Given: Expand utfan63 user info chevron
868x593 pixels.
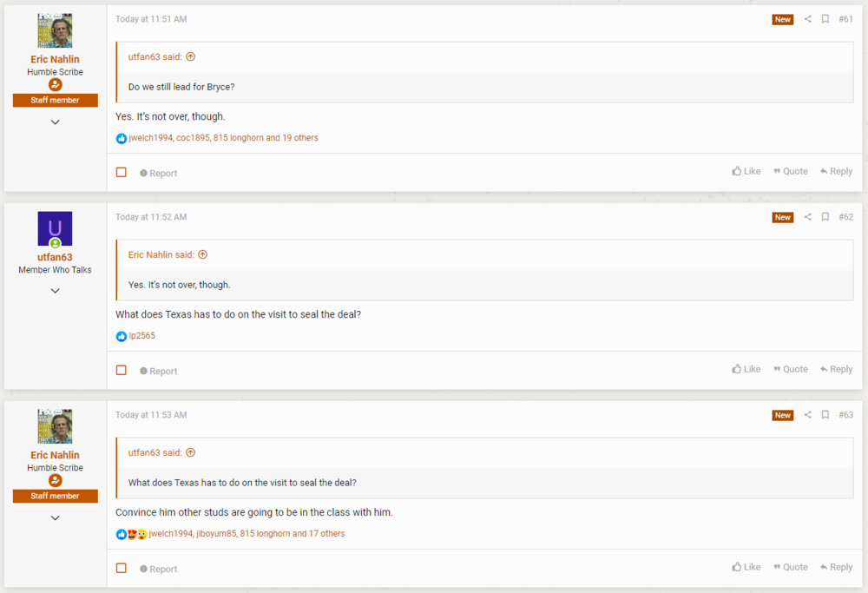Looking at the screenshot, I should tap(55, 291).
